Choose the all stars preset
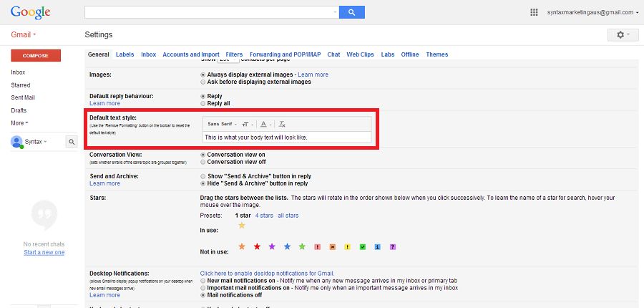Screen dimensions: 644x308 (288, 216)
